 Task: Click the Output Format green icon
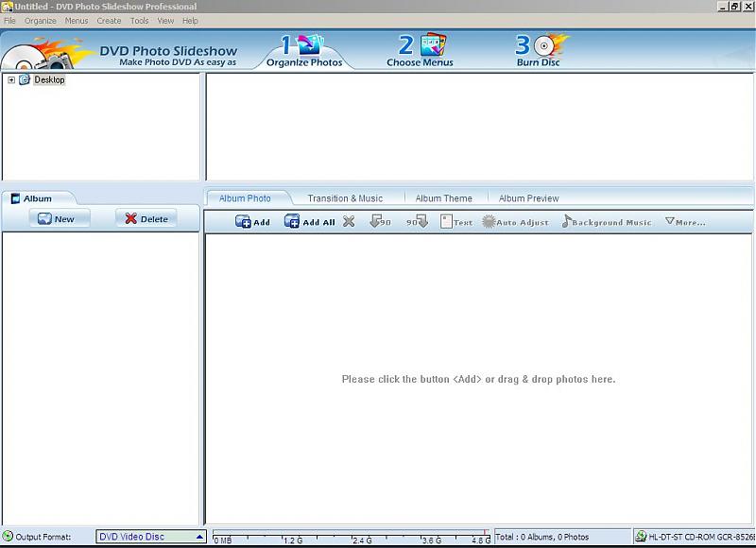(x=8, y=536)
